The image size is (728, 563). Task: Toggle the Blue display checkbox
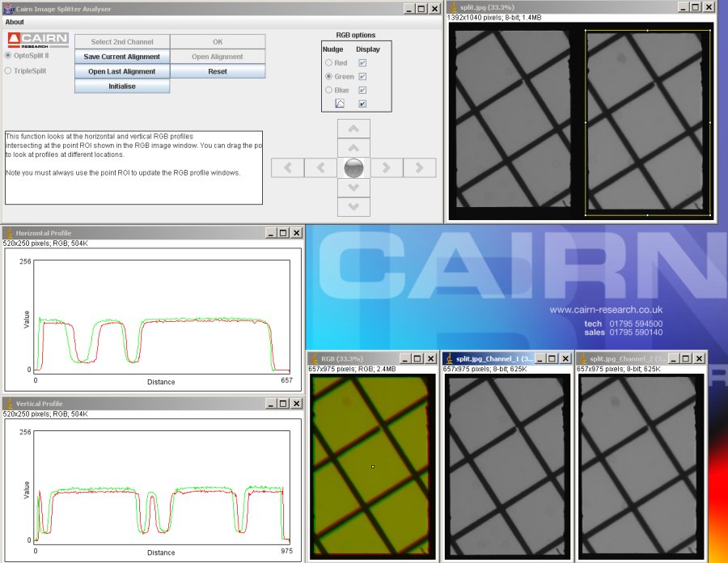362,90
